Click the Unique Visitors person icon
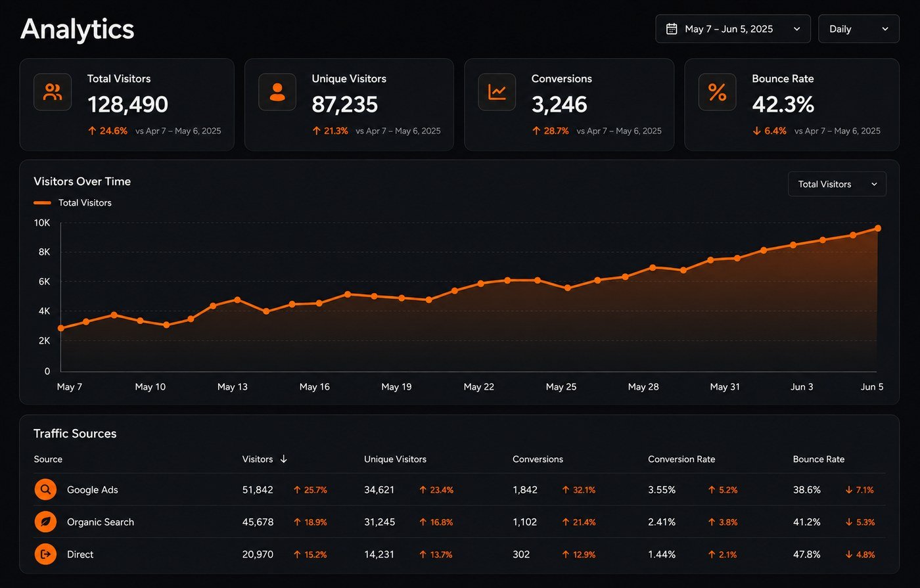 [277, 92]
